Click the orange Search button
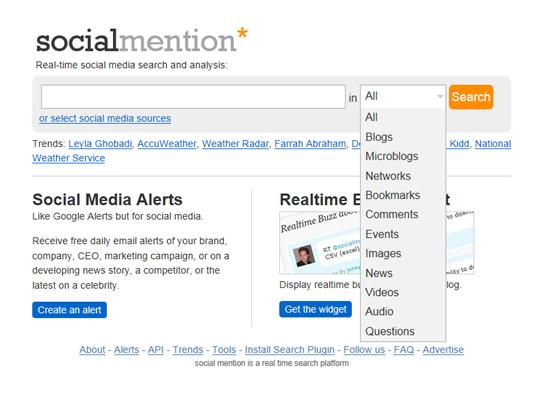Viewport: 541px width, 396px height. [x=471, y=97]
